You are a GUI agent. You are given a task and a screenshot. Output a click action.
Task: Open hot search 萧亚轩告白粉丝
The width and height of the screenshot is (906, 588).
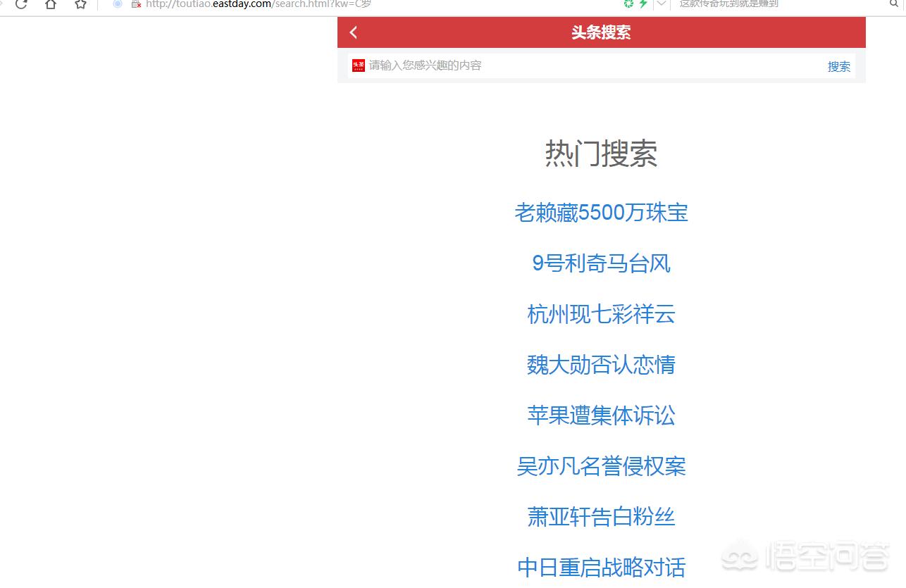coord(601,517)
